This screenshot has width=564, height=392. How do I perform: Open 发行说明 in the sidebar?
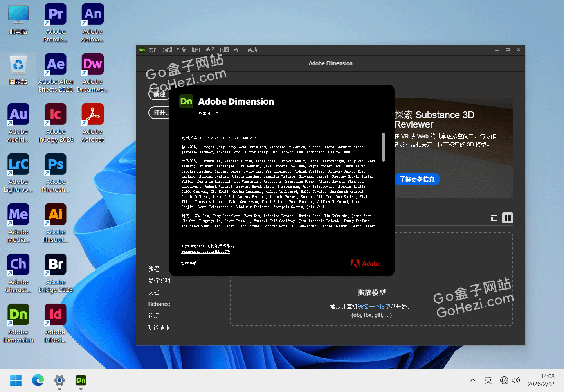point(159,281)
